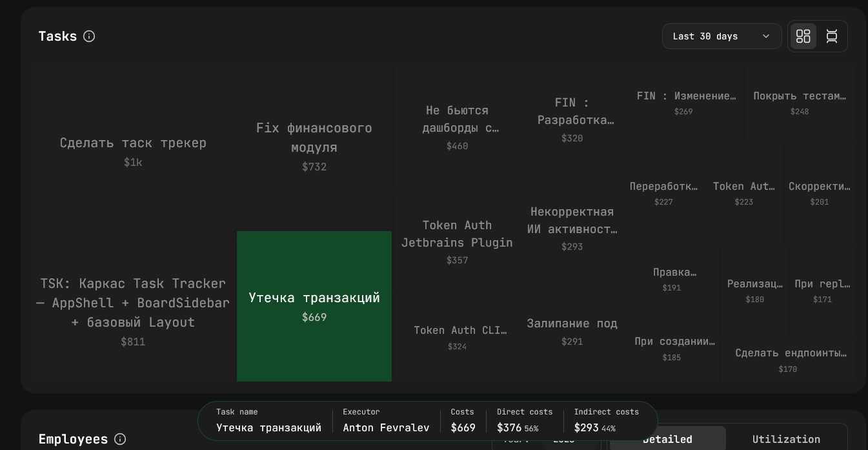Click the executor name Anton Fevralev
The image size is (868, 450).
[386, 427]
